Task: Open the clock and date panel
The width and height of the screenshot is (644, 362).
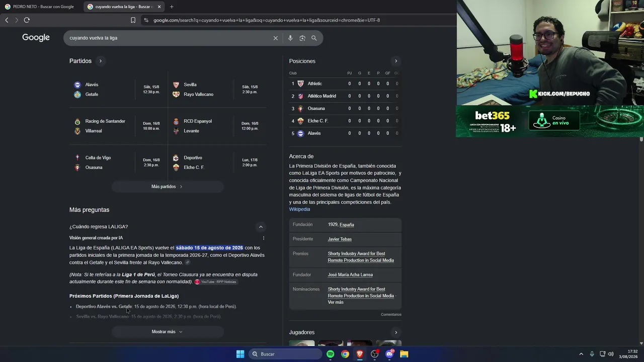Action: tap(628, 354)
